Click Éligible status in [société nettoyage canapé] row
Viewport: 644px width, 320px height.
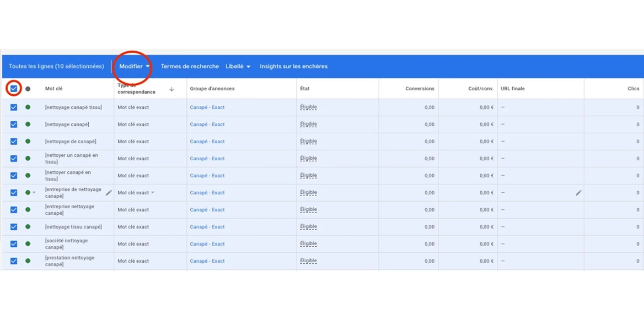click(x=308, y=243)
